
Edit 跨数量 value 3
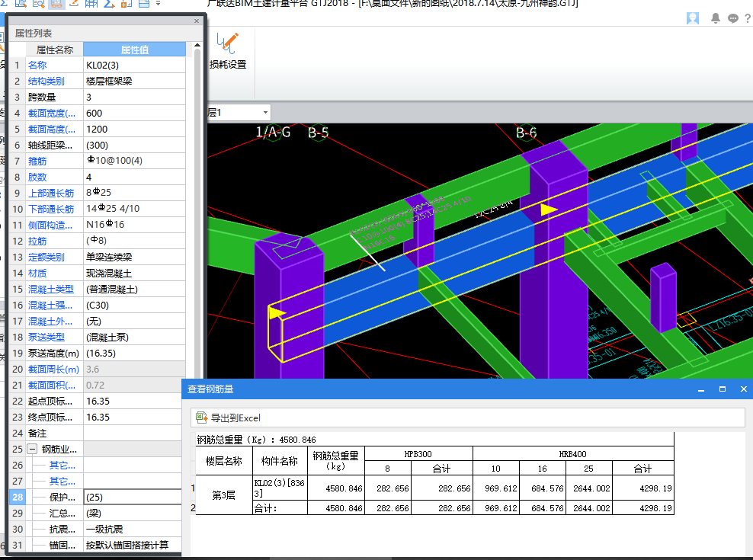[x=134, y=97]
